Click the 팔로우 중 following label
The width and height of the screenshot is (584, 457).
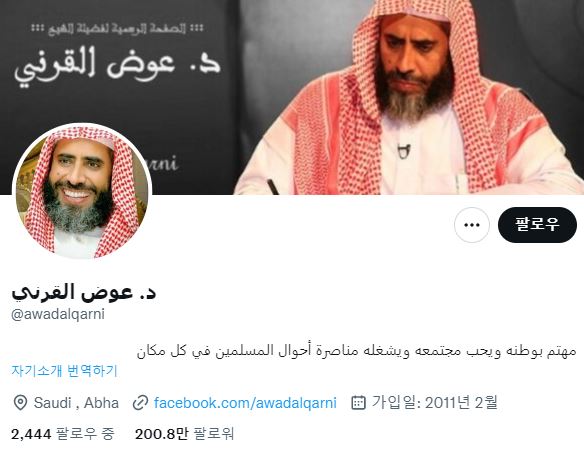85,434
